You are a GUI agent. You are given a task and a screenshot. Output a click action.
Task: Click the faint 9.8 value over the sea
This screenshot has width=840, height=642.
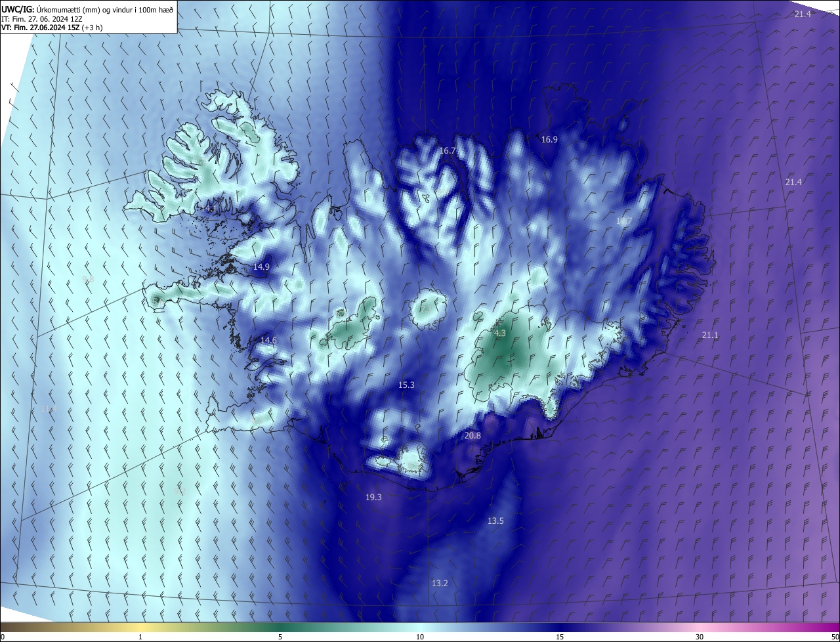click(88, 279)
